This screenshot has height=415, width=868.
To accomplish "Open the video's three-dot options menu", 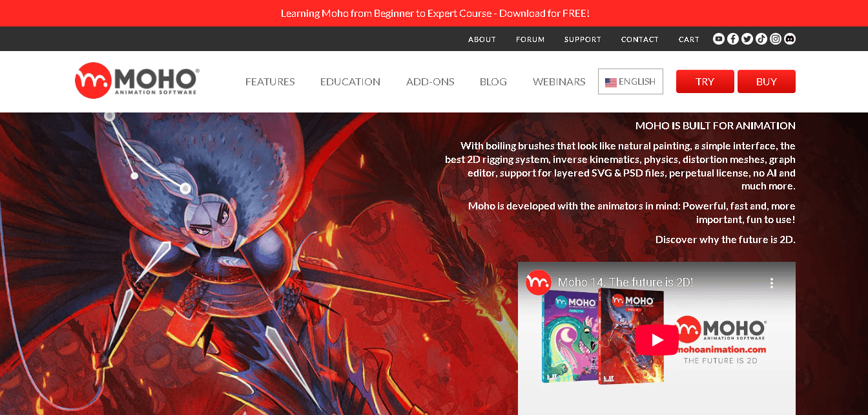I will (x=771, y=283).
